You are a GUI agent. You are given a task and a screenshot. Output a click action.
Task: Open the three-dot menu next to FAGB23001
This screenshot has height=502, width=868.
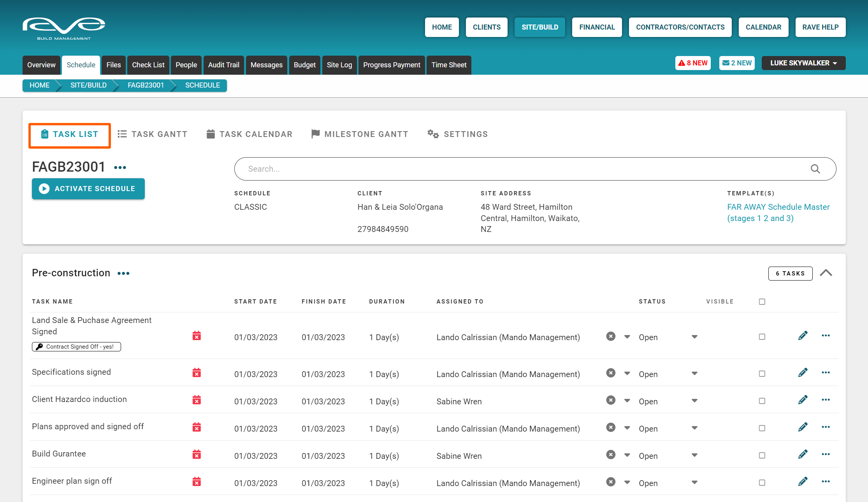[x=120, y=168]
